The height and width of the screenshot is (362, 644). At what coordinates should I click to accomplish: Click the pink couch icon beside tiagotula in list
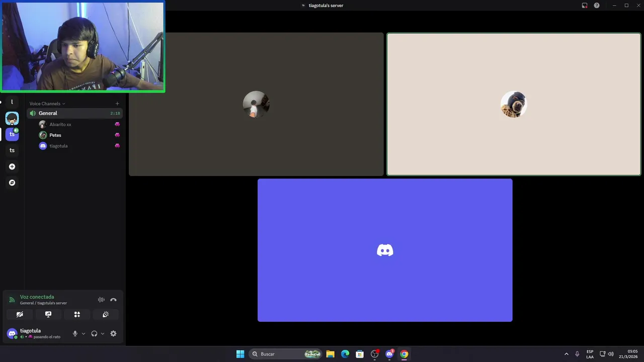coord(117,146)
